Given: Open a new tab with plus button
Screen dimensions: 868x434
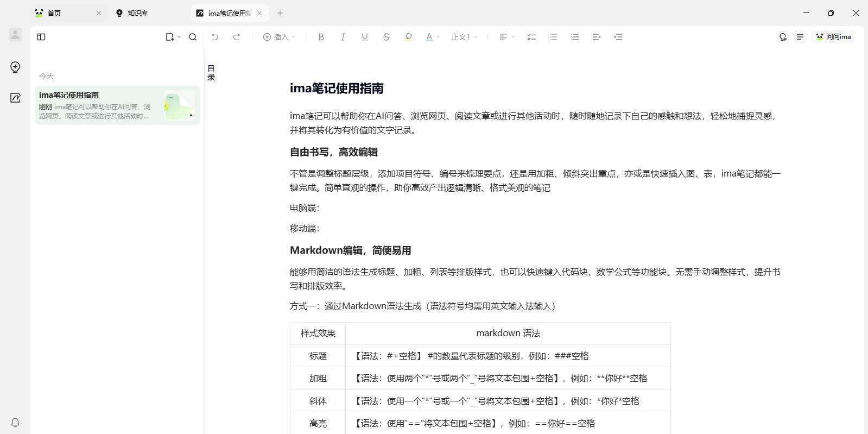Looking at the screenshot, I should (x=280, y=13).
